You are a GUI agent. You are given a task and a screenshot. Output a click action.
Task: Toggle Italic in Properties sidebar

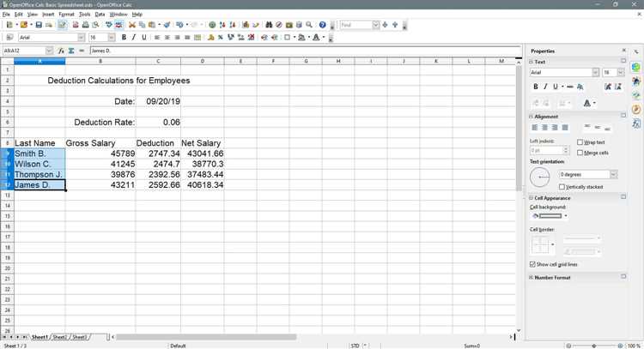[545, 87]
